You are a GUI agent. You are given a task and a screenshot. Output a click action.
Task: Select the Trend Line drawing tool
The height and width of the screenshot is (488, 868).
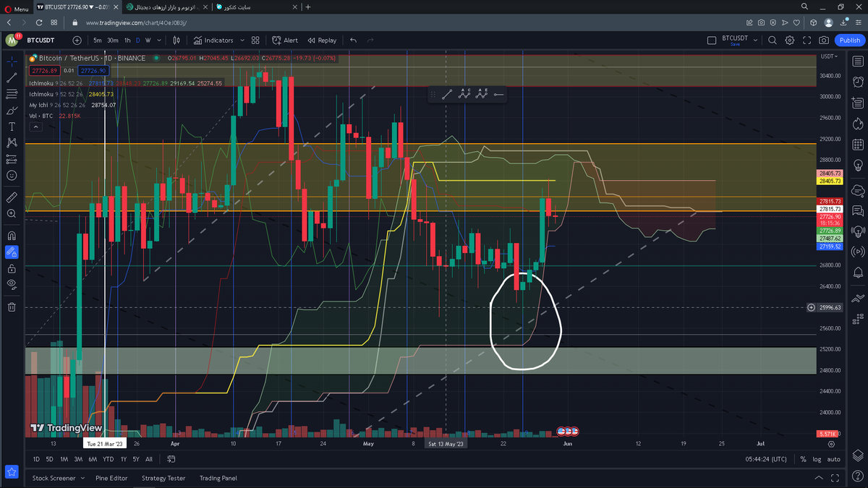pos(12,77)
